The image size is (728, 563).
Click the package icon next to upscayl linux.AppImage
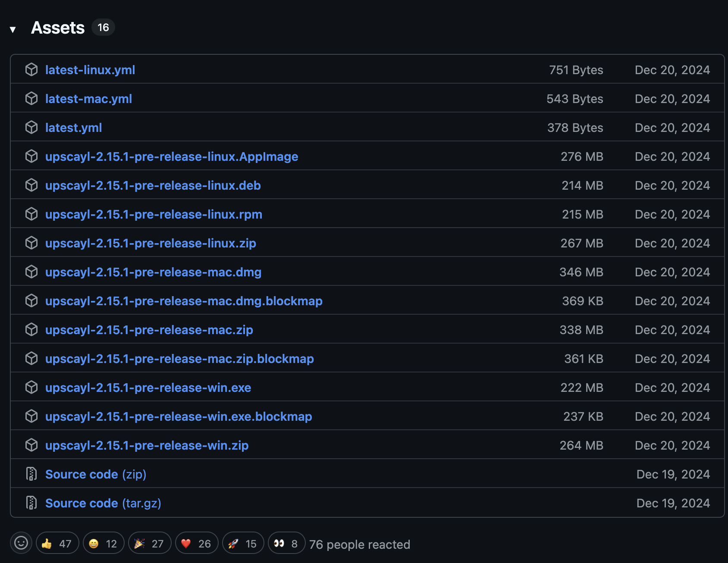point(31,156)
